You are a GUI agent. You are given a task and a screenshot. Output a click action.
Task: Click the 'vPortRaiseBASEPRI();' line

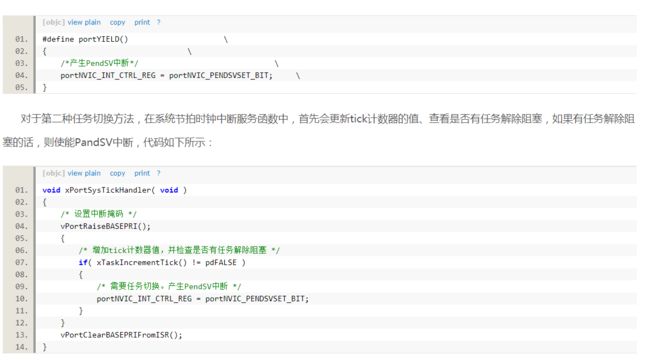[x=106, y=226]
